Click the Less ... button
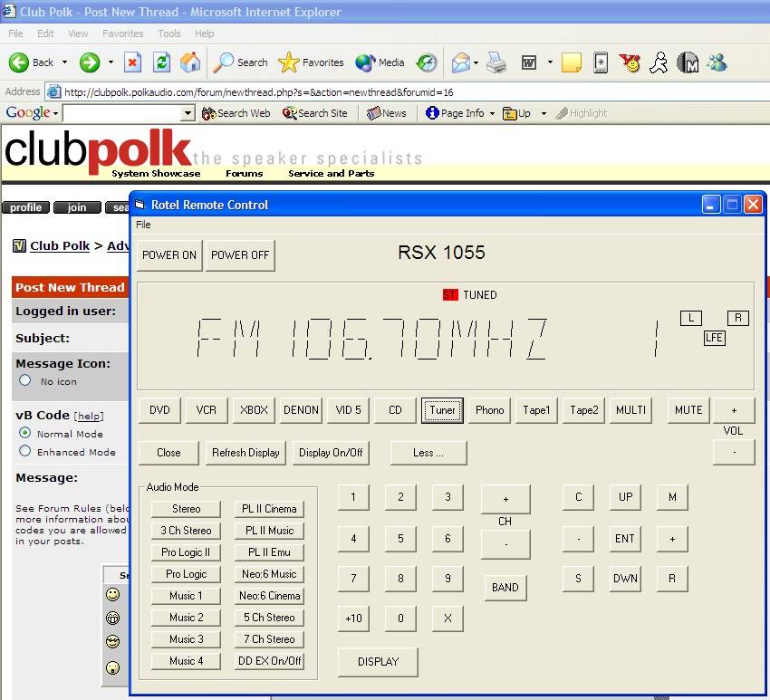 point(428,453)
